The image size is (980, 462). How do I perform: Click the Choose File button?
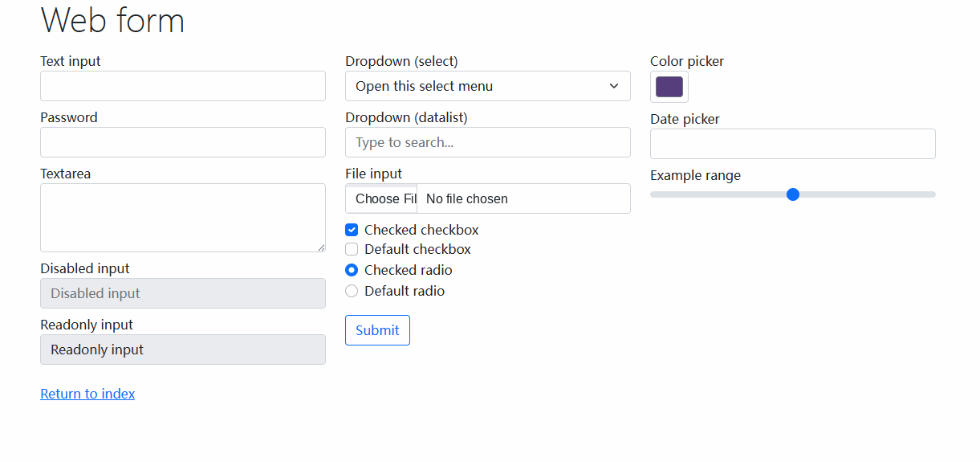tap(381, 198)
